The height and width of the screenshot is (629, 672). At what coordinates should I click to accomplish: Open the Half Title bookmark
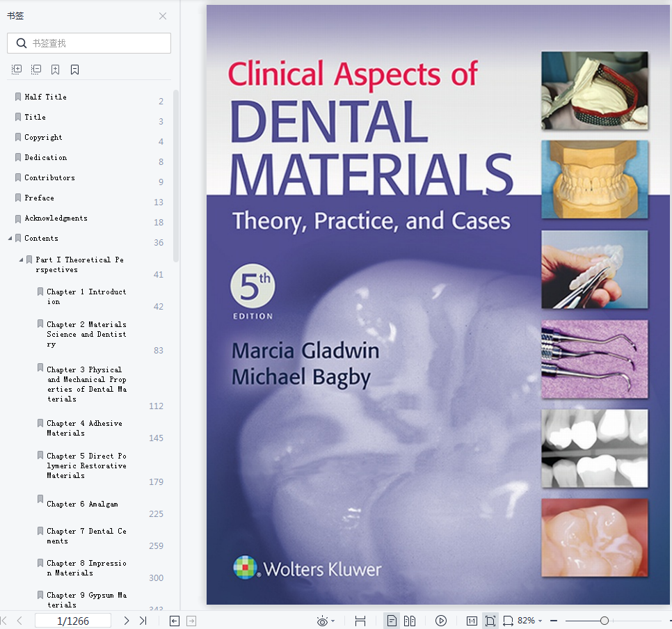point(45,97)
